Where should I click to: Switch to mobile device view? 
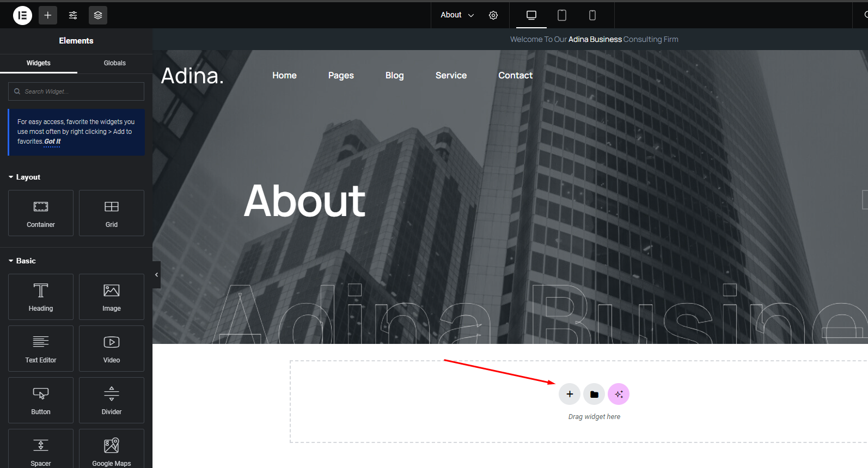point(592,15)
